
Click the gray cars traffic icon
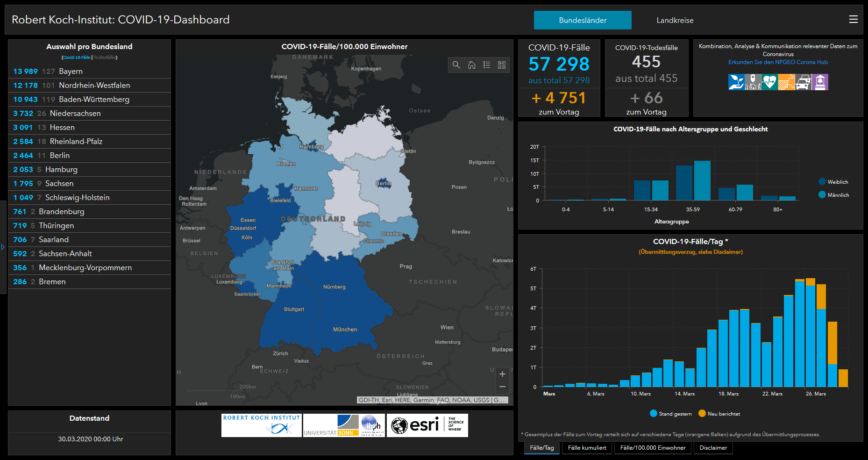tap(803, 82)
